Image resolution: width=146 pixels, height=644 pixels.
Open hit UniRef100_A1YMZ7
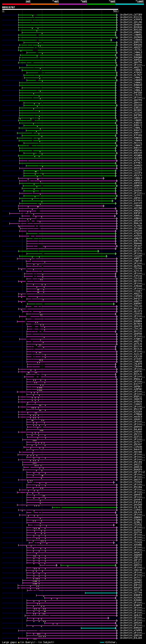pyautogui.click(x=131, y=75)
